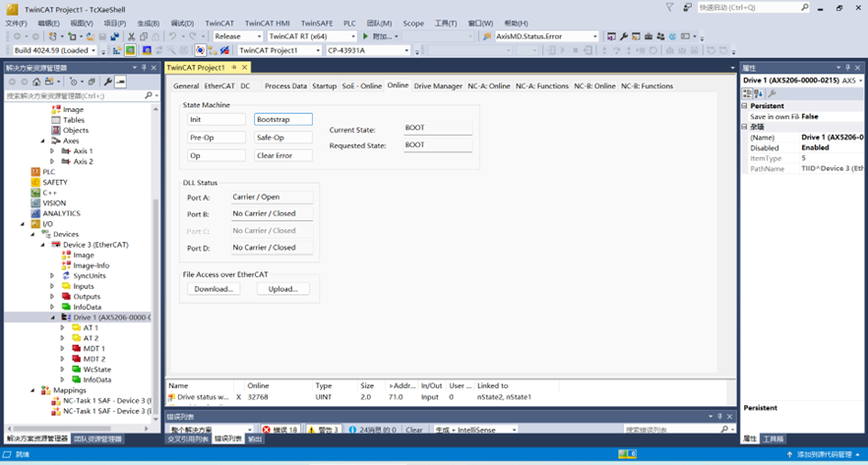Toggle the highlighted Restart Config Mode icon

tap(130, 50)
